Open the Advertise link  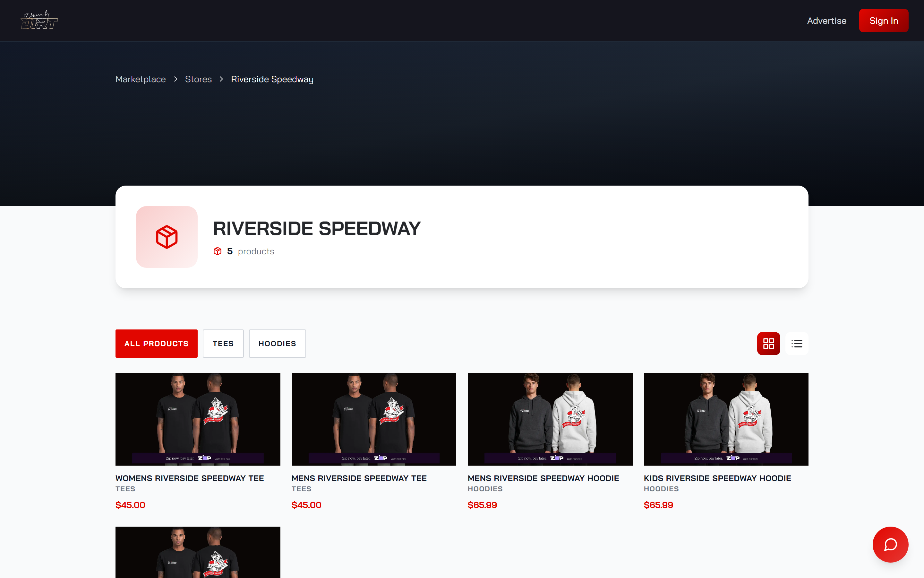coord(827,21)
